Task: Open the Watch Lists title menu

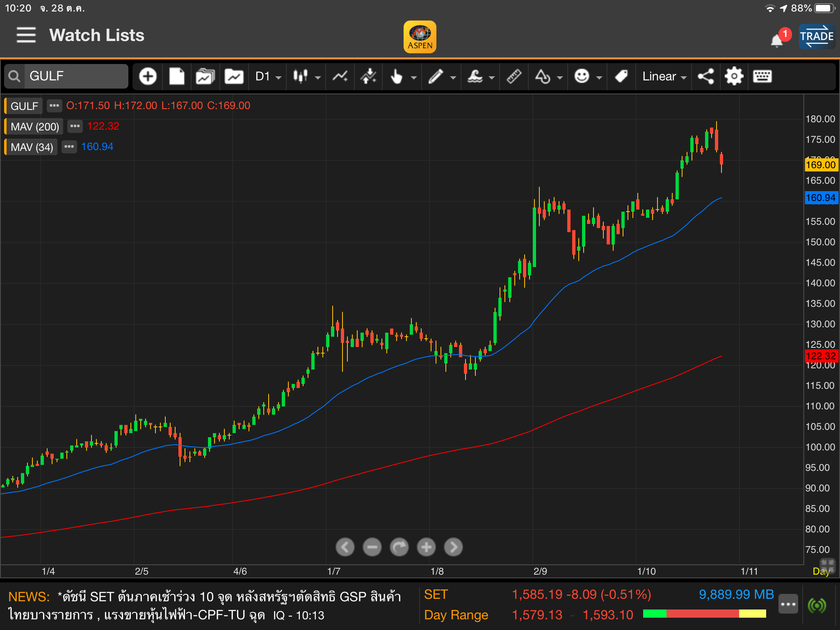Action: click(97, 35)
